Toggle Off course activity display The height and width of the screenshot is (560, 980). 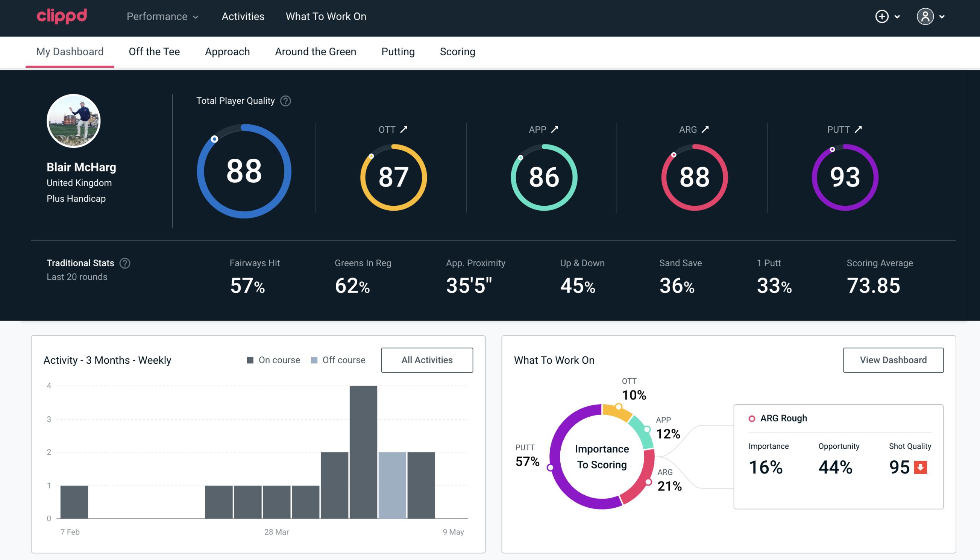pyautogui.click(x=338, y=360)
